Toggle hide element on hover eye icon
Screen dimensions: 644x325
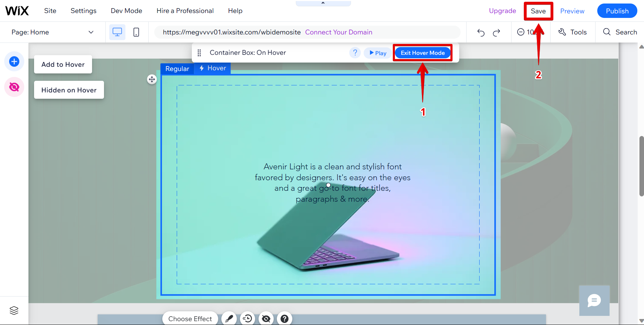point(266,319)
